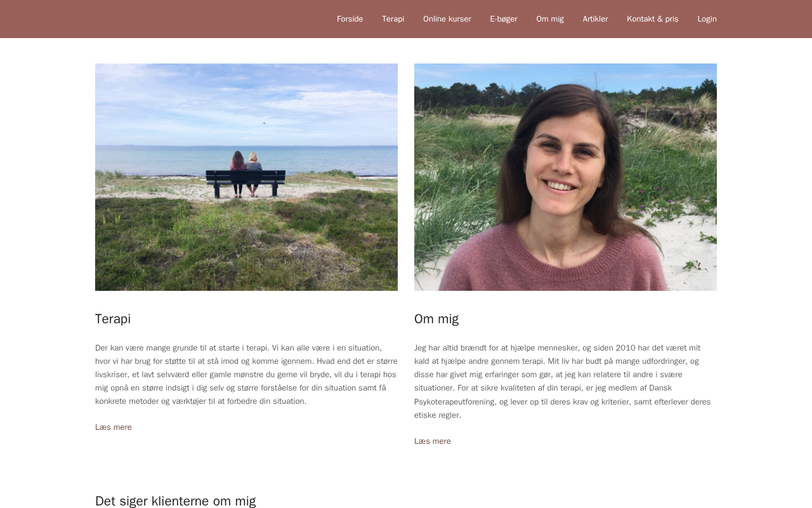Viewport: 812px width, 508px height.
Task: Go to the Terapi navigation link
Action: click(393, 19)
